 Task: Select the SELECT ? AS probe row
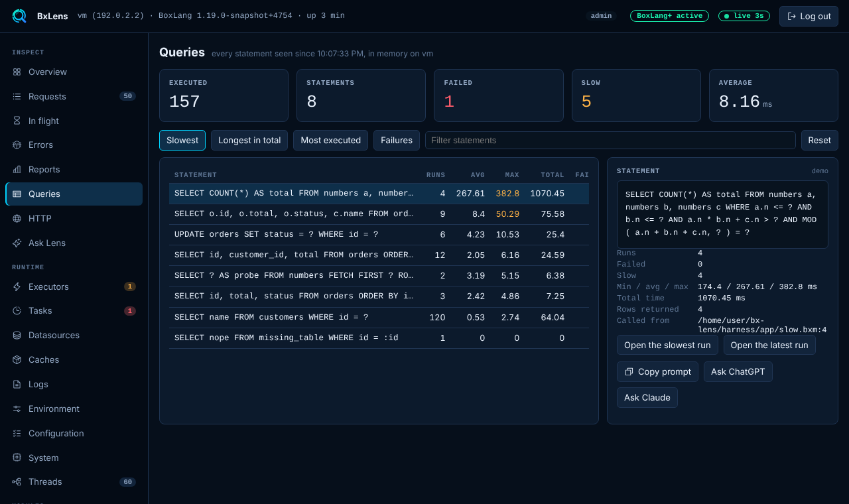(379, 276)
